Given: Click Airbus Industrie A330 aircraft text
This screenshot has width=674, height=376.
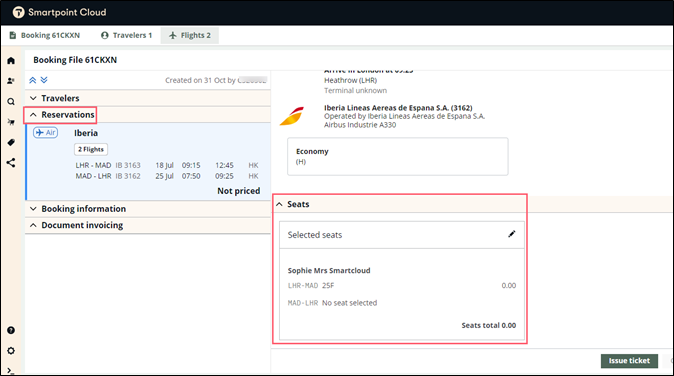Looking at the screenshot, I should point(360,125).
